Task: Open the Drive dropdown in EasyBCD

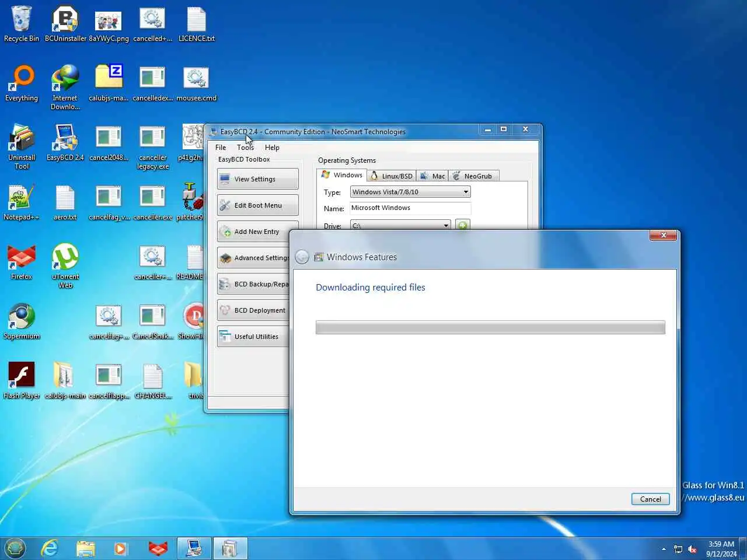Action: tap(400, 225)
